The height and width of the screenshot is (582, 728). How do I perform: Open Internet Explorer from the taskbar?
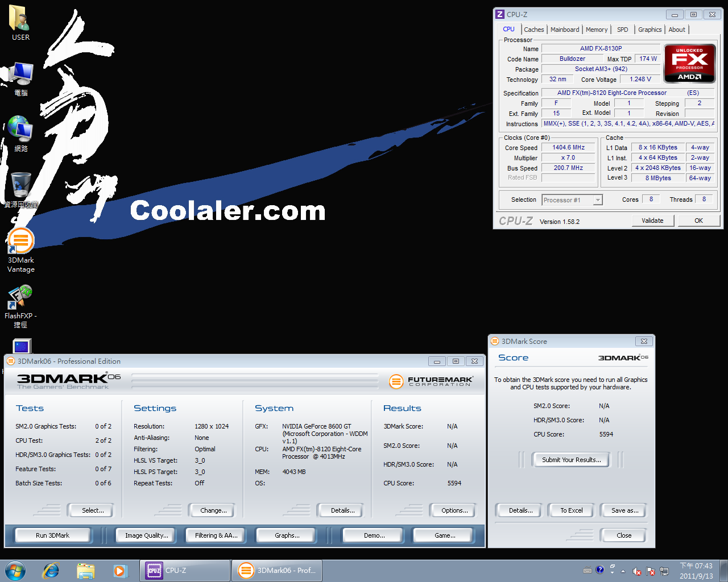[51, 571]
